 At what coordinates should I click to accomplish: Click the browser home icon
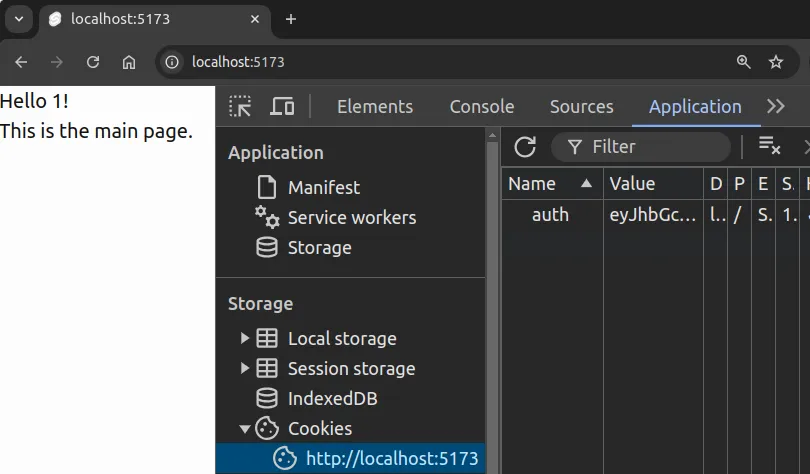click(x=129, y=62)
